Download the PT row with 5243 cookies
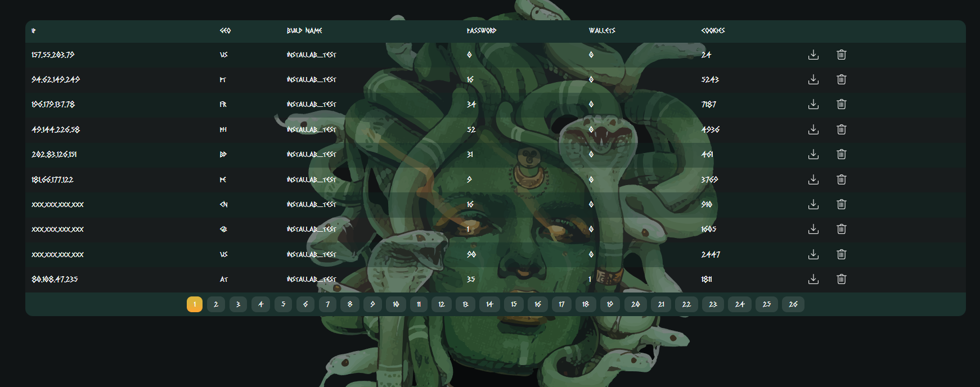This screenshot has height=387, width=980. (x=813, y=79)
